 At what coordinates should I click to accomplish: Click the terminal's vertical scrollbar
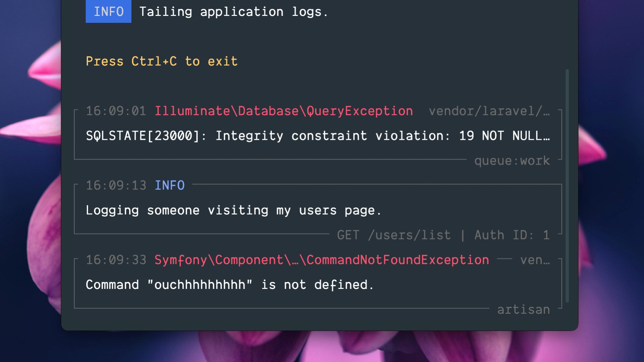567,185
